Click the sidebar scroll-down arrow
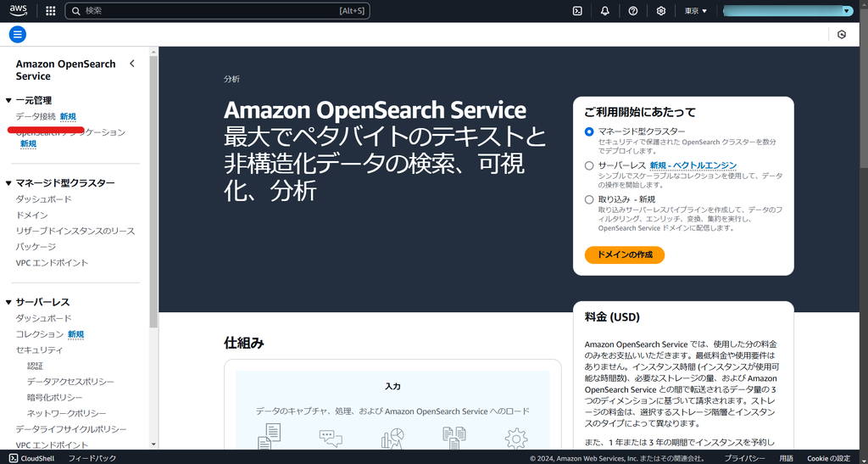Viewport: 868px width, 464px height. coord(153,444)
